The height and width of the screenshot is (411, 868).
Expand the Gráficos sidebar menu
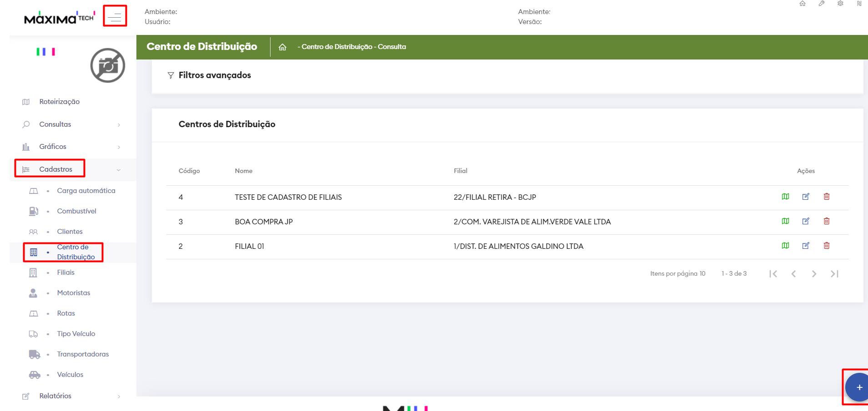[x=73, y=147]
